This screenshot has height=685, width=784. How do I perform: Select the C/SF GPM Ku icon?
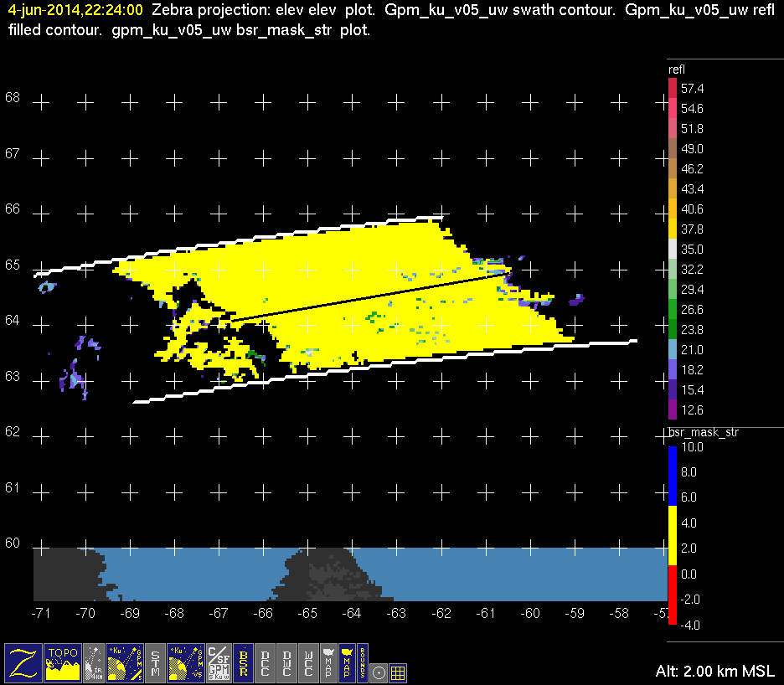point(219,662)
